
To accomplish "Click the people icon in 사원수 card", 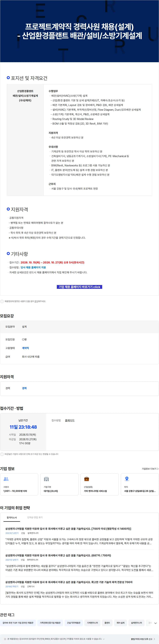I will (6, 479).
